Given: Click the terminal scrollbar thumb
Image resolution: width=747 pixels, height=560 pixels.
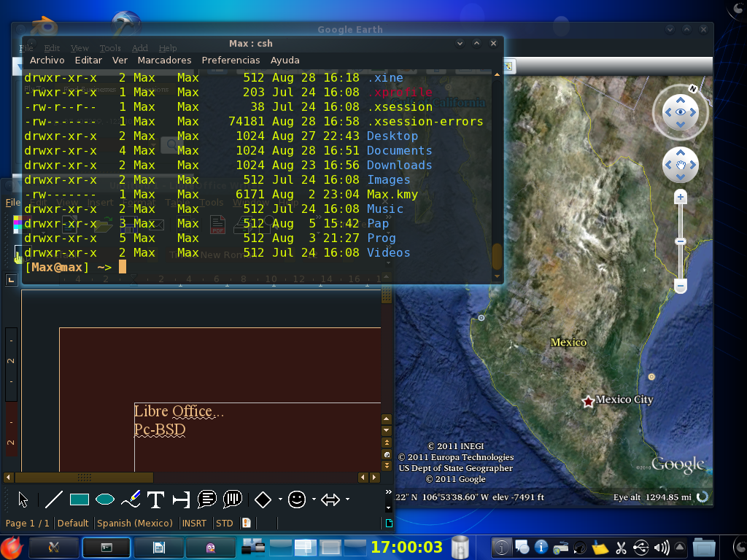Looking at the screenshot, I should point(497,256).
